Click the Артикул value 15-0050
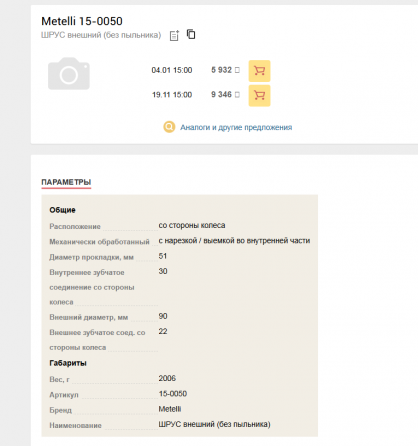The width and height of the screenshot is (418, 446). point(173,394)
